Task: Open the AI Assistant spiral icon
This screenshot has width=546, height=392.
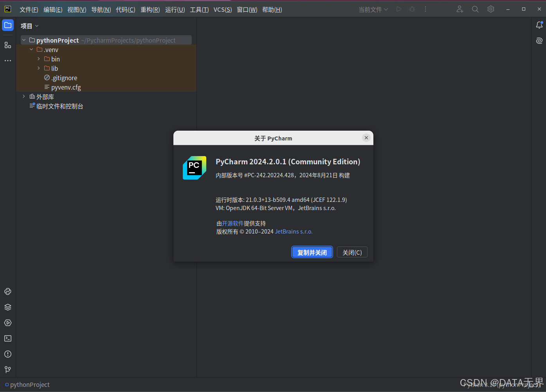Action: [539, 41]
